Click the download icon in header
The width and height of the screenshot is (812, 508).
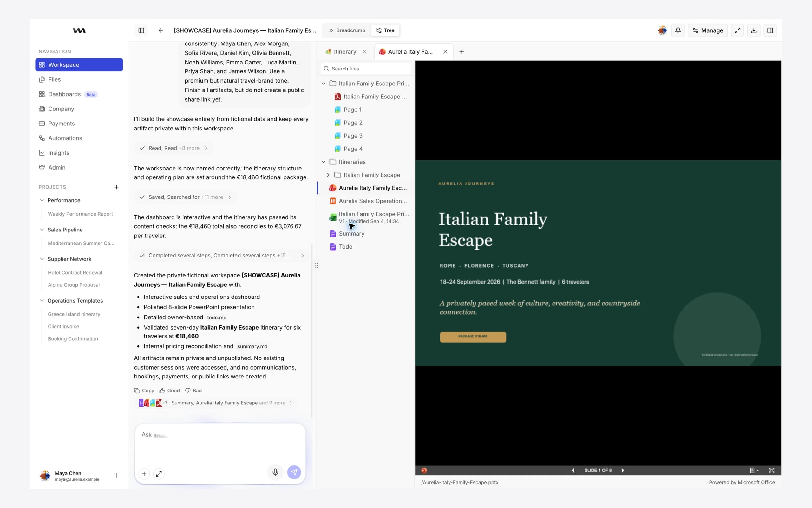(x=754, y=30)
